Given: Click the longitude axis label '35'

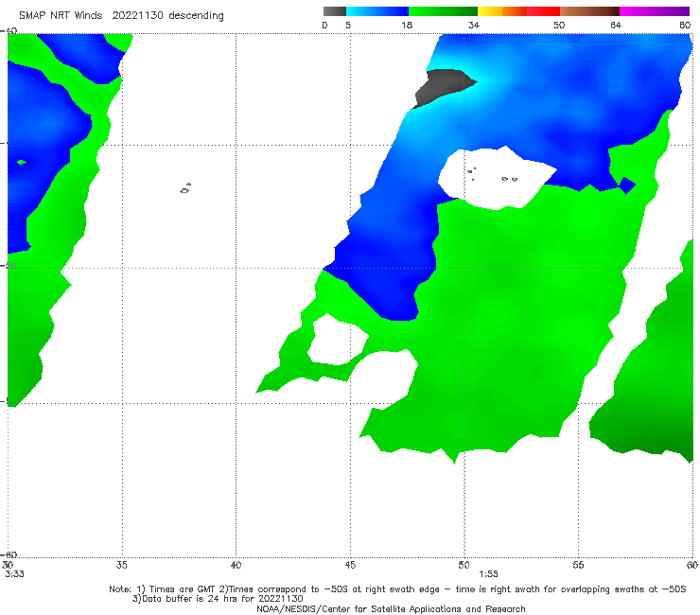Looking at the screenshot, I should click(x=122, y=565).
